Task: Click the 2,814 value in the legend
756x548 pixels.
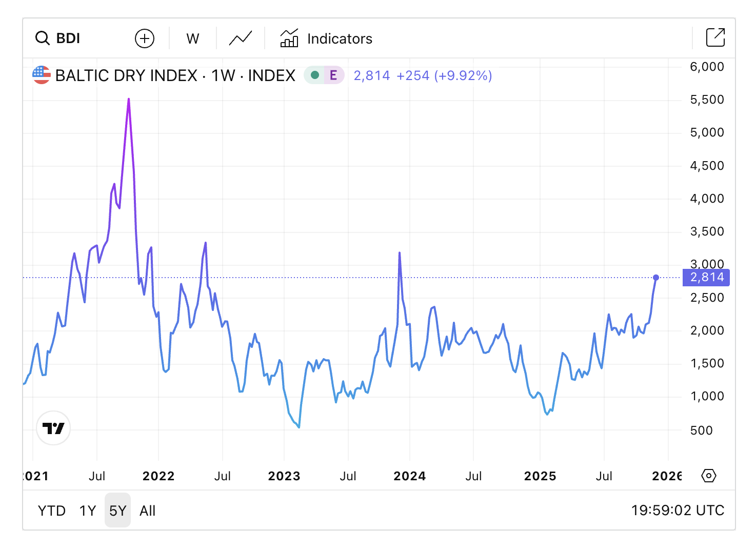Action: (372, 75)
